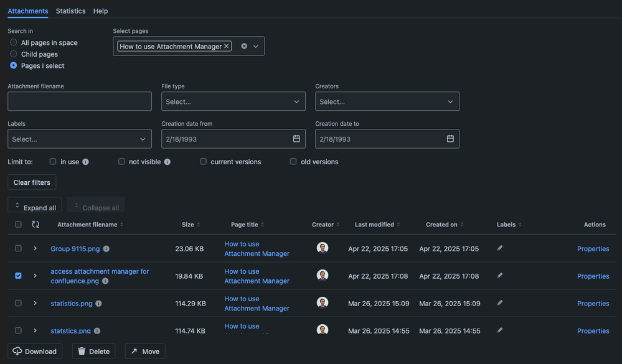Click the Attachment filename input field
The image size is (622, 364).
pyautogui.click(x=80, y=101)
